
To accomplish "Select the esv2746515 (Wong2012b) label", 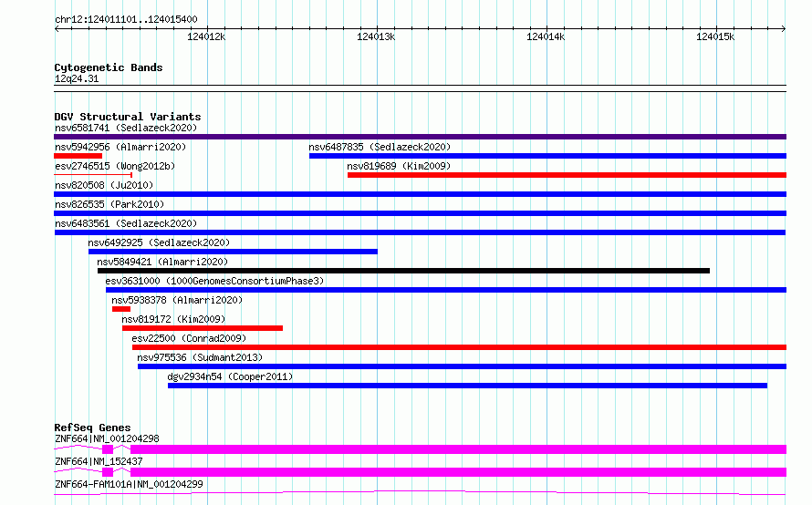I will 115,166.
